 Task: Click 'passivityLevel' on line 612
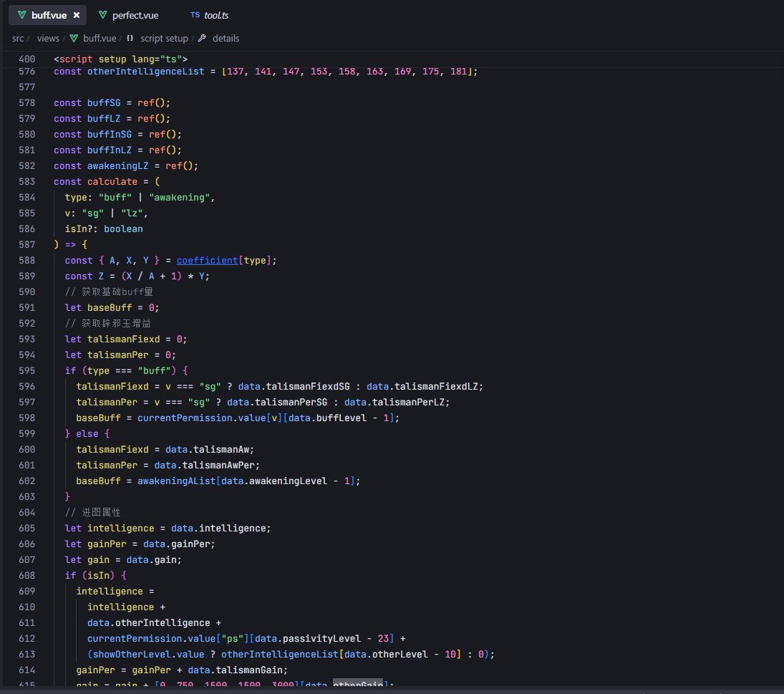[321, 639]
